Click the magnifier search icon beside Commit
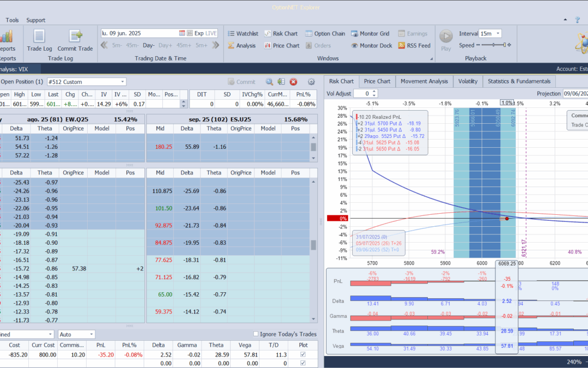Image resolution: width=588 pixels, height=368 pixels. 269,82
